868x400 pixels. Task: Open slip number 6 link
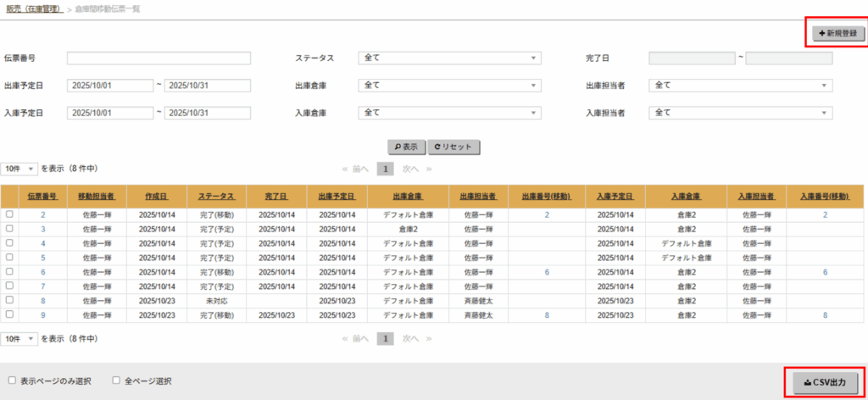coord(42,272)
